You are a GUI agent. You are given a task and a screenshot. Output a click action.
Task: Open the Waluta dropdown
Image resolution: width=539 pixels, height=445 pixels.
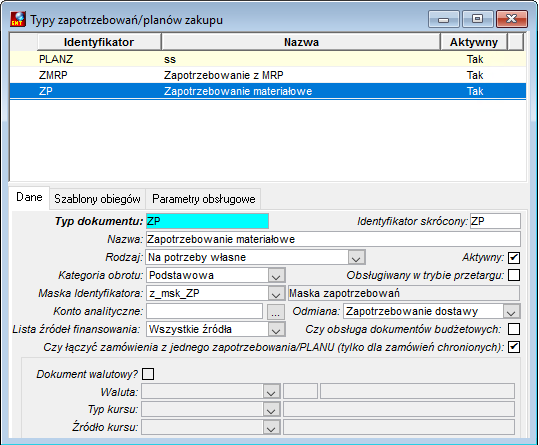coord(271,391)
